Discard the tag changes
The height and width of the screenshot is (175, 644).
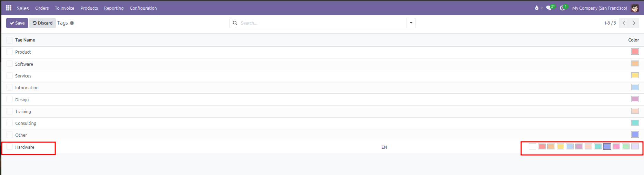click(x=42, y=23)
